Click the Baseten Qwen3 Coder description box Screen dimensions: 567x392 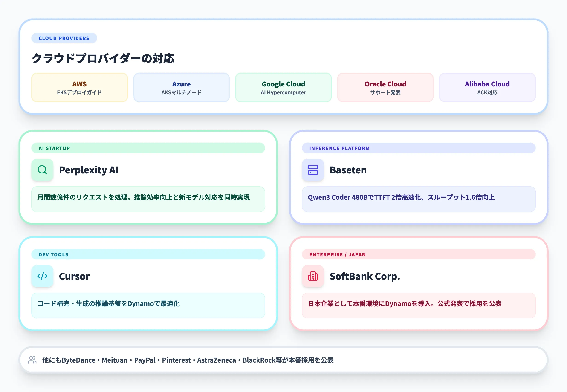coord(418,199)
